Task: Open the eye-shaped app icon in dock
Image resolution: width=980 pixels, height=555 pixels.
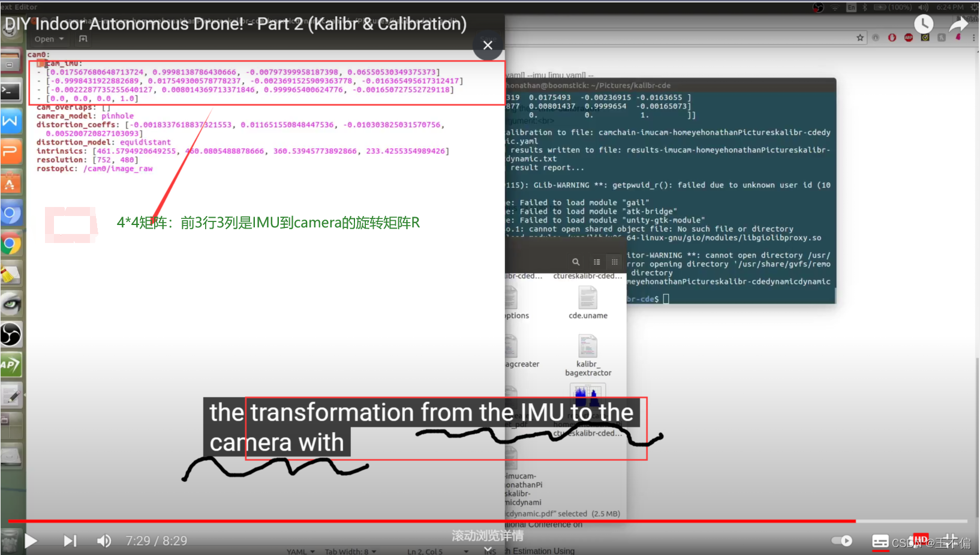Action: 11,304
